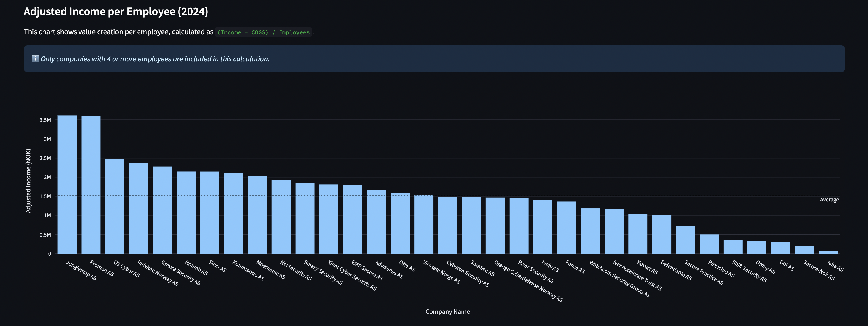Select the Binary Security AS bar
The image size is (868, 326).
pyautogui.click(x=305, y=218)
